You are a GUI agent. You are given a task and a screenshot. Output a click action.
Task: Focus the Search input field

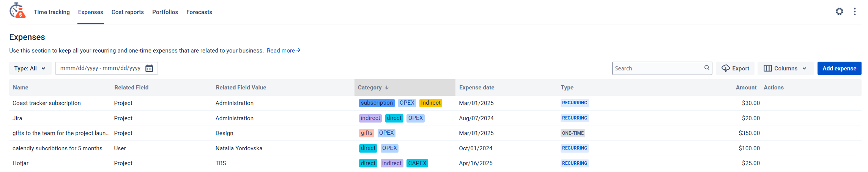[662, 68]
